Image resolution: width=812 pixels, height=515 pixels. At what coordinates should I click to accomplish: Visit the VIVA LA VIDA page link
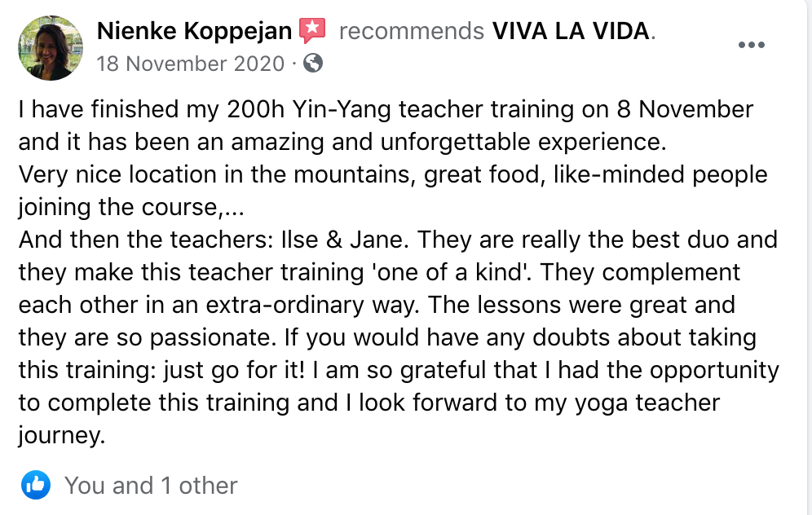coord(571,31)
